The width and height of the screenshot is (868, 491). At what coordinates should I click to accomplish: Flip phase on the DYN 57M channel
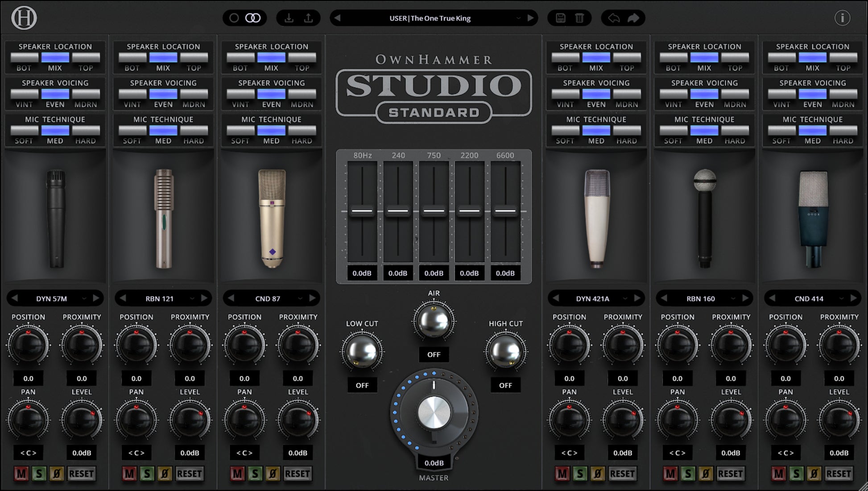[x=56, y=474]
